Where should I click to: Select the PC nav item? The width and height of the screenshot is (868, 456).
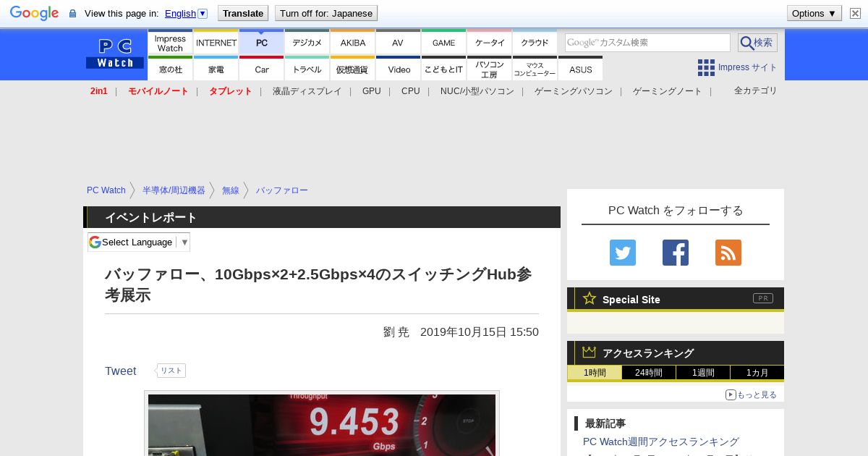click(262, 43)
